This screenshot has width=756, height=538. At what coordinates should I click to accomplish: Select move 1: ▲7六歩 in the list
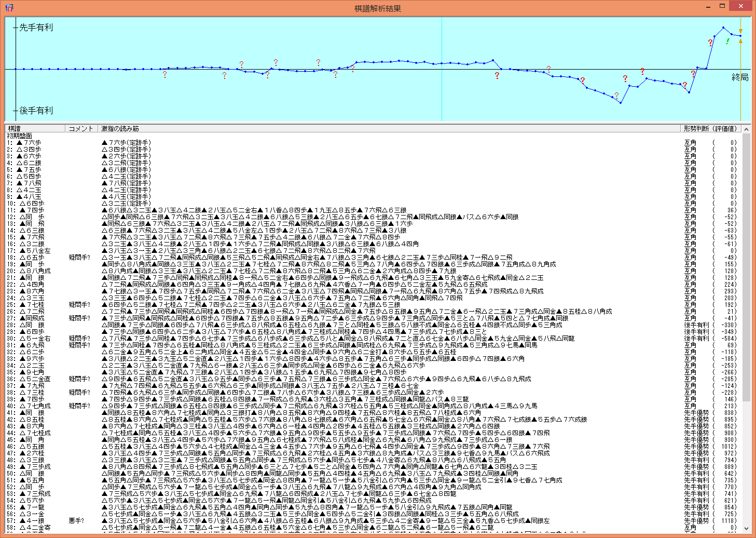(24, 142)
